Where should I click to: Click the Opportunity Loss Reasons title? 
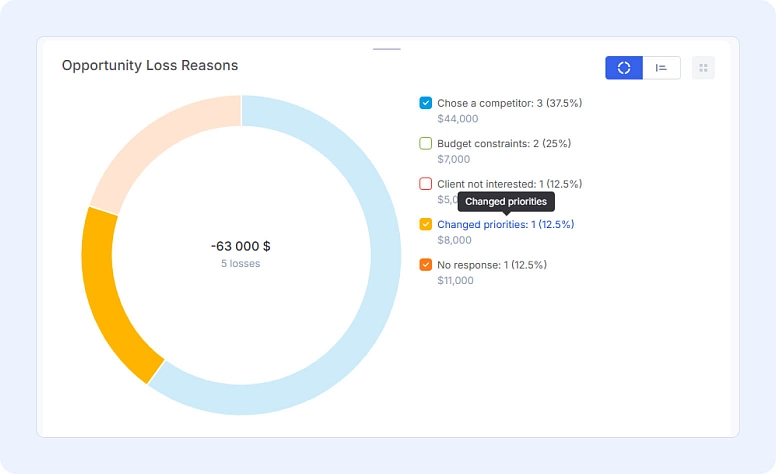(x=150, y=66)
